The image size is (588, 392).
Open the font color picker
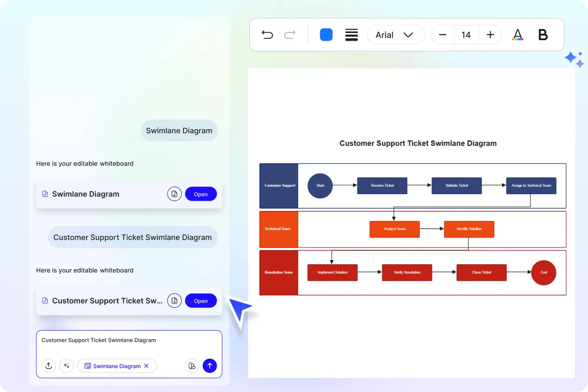517,35
